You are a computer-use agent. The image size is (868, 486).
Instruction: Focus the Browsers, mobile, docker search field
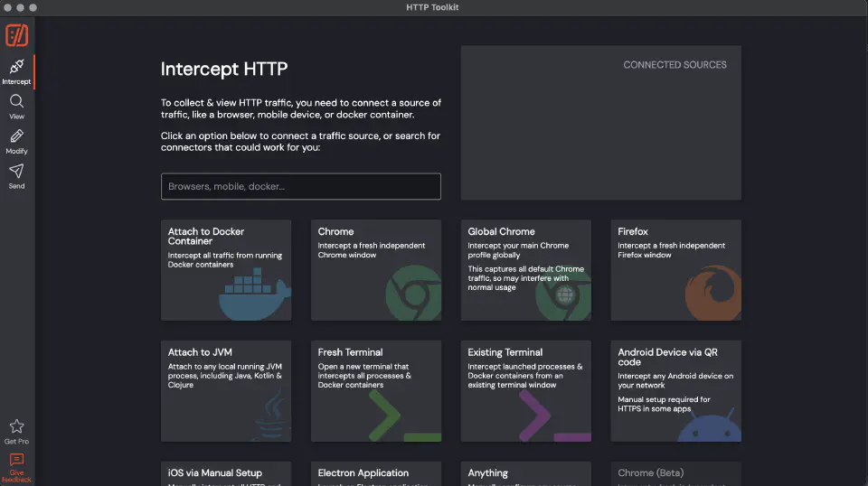(300, 186)
